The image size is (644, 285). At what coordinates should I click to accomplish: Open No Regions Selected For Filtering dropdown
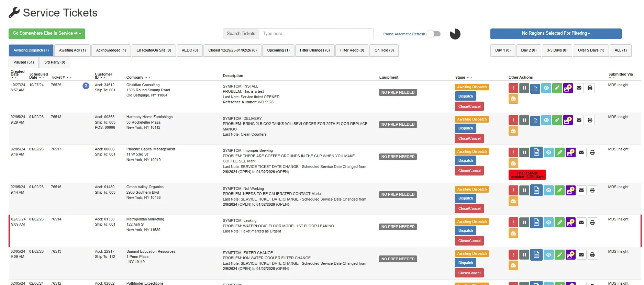556,34
